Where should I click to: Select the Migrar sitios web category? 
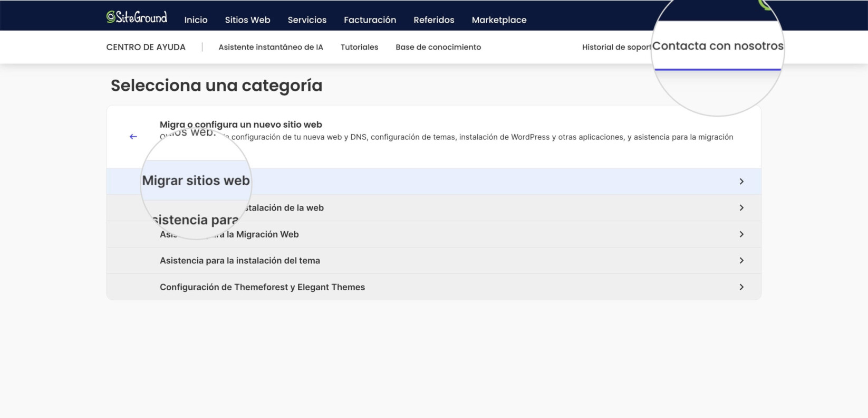433,182
